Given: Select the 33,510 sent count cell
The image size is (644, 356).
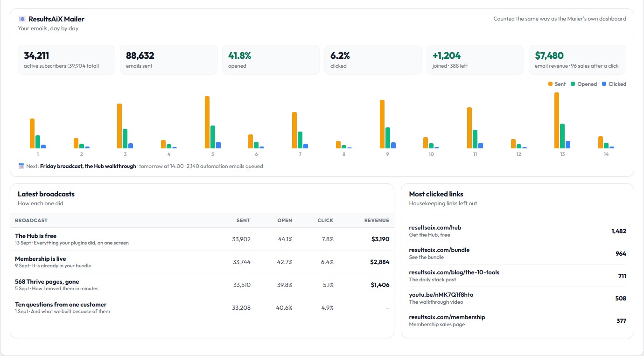Looking at the screenshot, I should (x=242, y=285).
